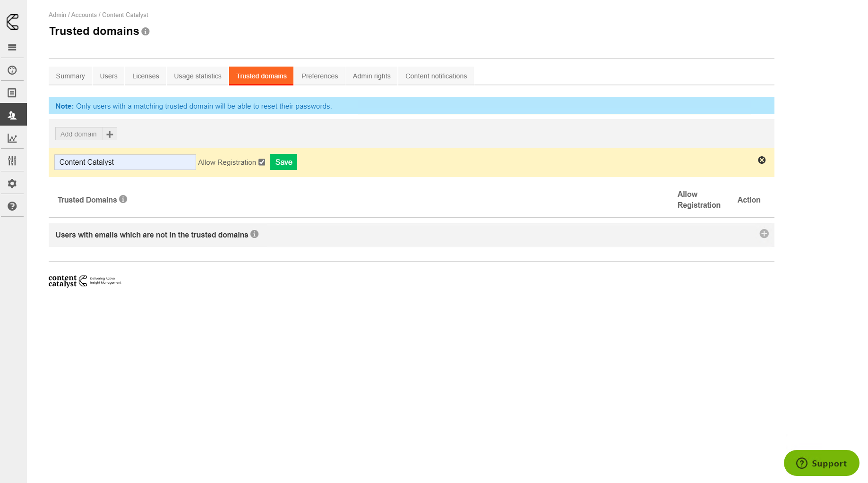Expand users not in trusted domains section
868x483 pixels.
click(764, 234)
